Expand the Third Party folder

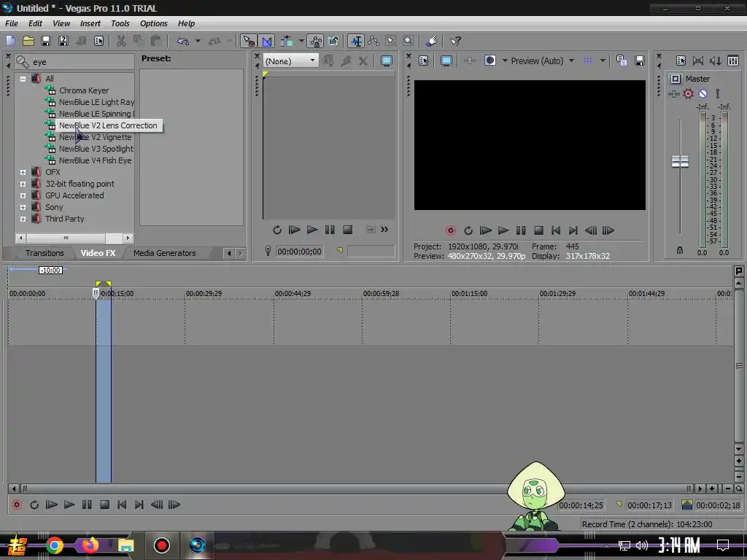pos(23,219)
